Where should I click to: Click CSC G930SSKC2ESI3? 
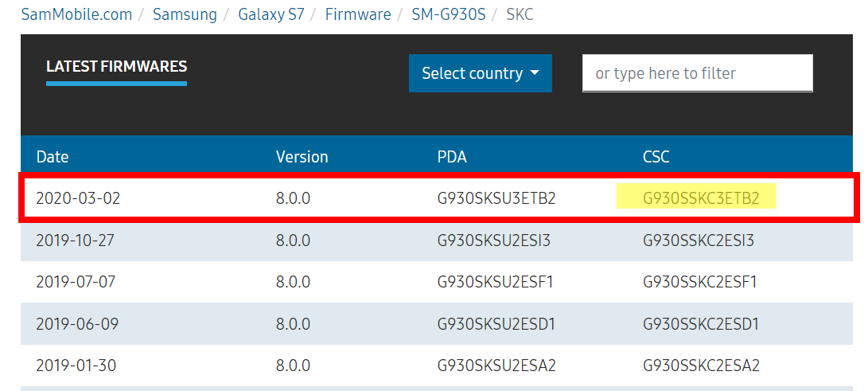click(x=698, y=240)
